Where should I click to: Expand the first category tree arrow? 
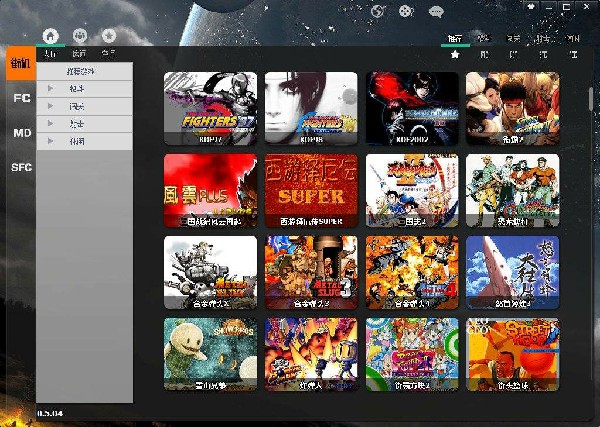pyautogui.click(x=50, y=90)
